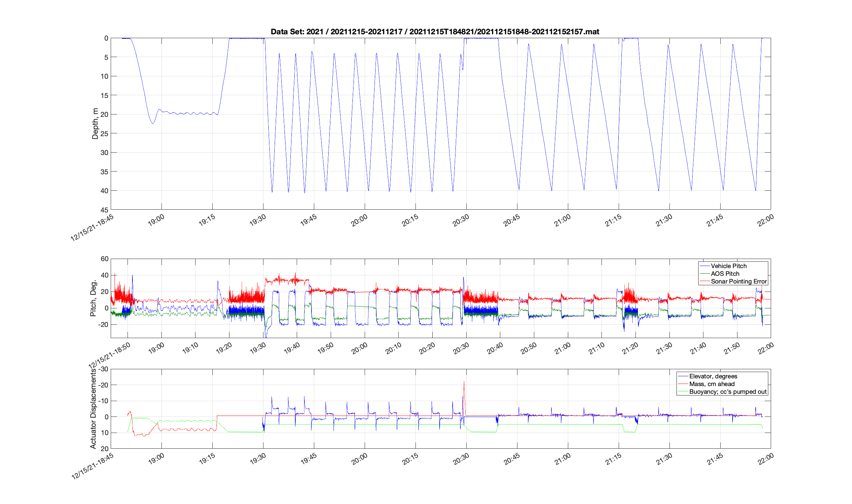Click the 20:30 tick on depth plot
This screenshot has height=504, width=852.
click(x=461, y=220)
